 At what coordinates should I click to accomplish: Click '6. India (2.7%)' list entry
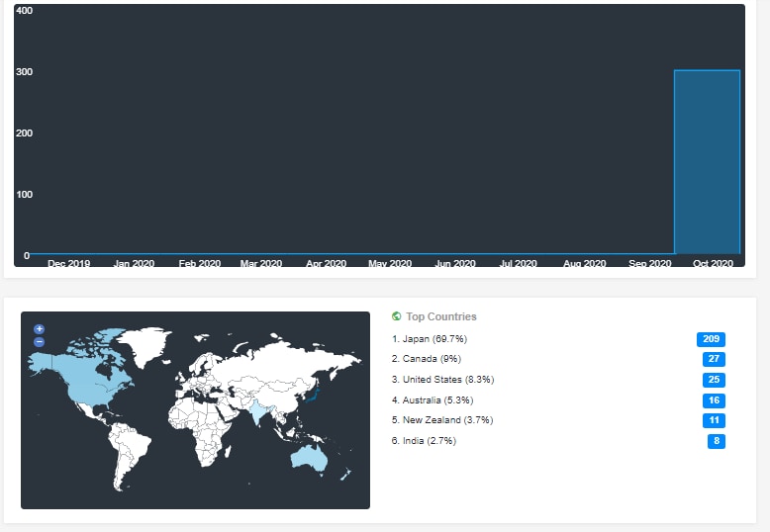pos(424,441)
